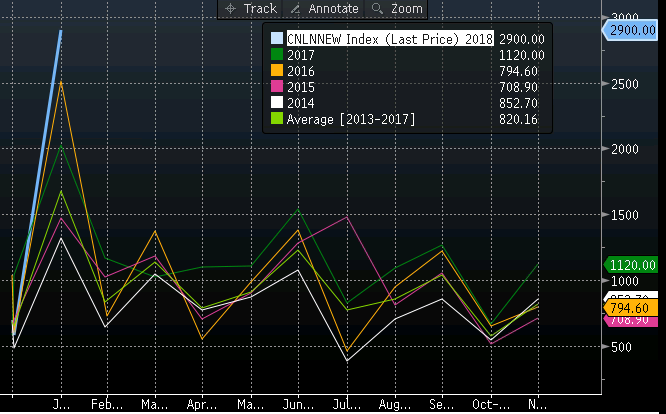Click the 2000 tick on the y-axis
The height and width of the screenshot is (414, 666).
pos(625,149)
